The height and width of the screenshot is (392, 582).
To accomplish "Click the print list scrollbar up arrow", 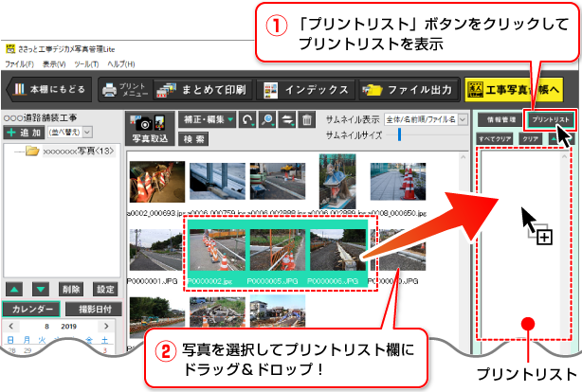I will coord(565,157).
